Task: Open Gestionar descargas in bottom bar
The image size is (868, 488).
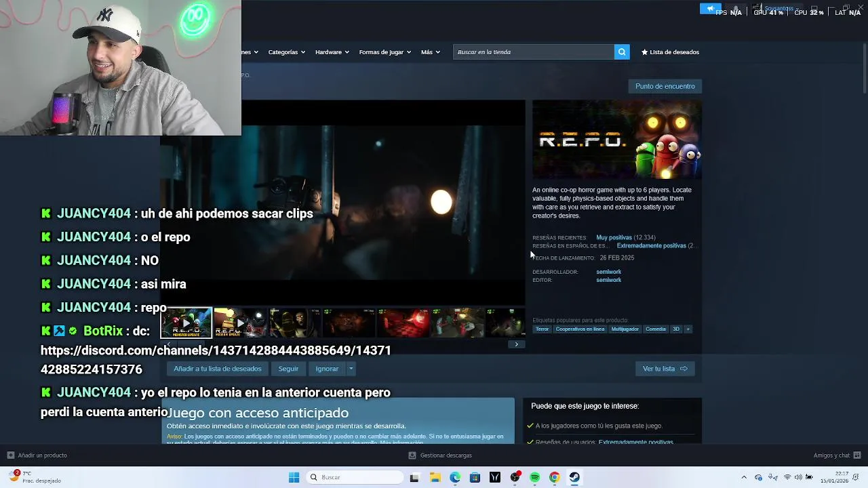Action: pyautogui.click(x=440, y=455)
